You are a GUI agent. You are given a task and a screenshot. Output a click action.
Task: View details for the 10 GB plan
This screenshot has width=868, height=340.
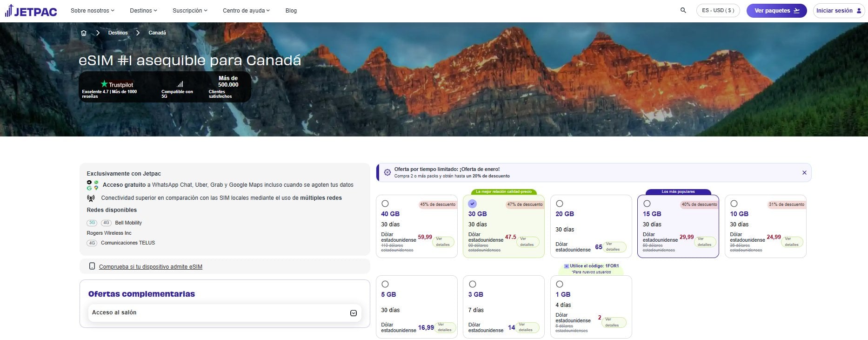pyautogui.click(x=792, y=242)
